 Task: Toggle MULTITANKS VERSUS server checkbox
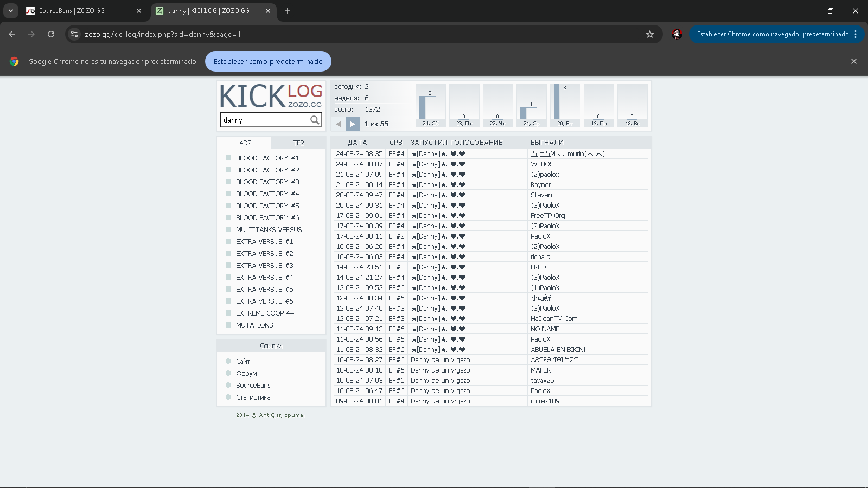coord(228,229)
